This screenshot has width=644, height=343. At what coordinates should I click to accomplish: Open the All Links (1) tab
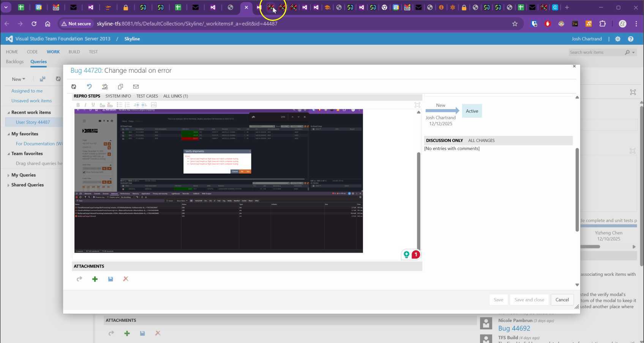tap(175, 96)
